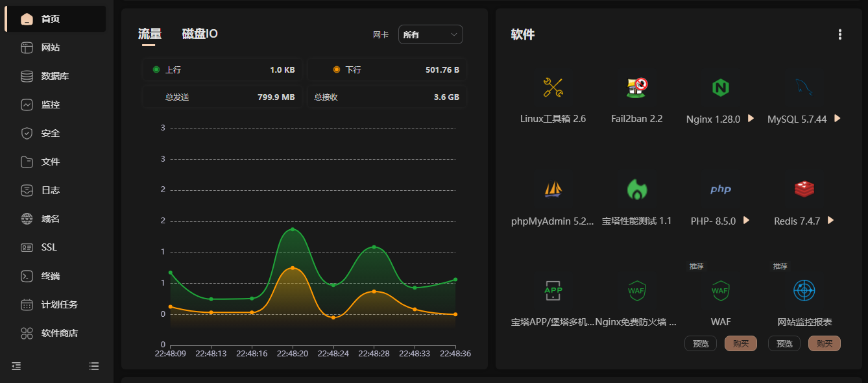868x383 pixels.
Task: Switch to the 磁盘IO tab
Action: click(200, 34)
